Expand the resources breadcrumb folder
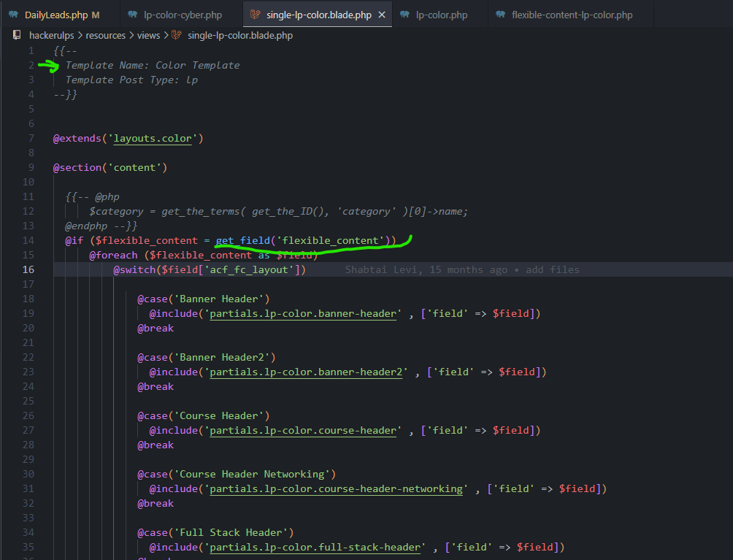The width and height of the screenshot is (733, 560). coord(104,35)
